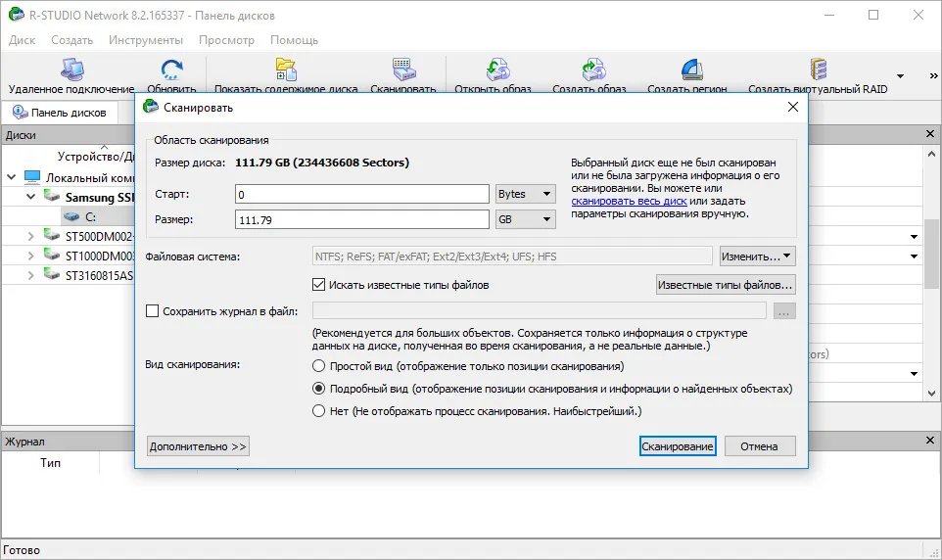
Task: Click the Create image (Создать образ) icon
Action: 593,70
